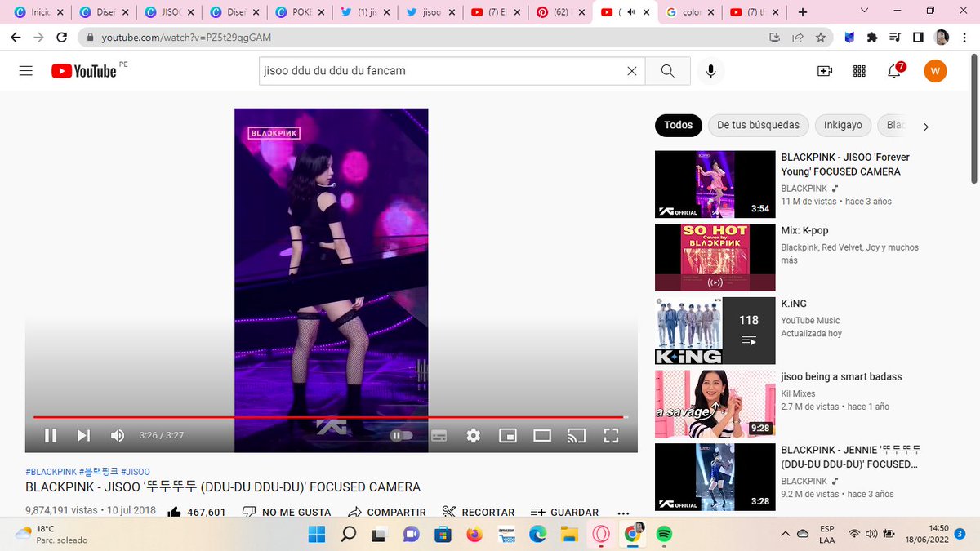Screen dimensions: 980x551
Task: Open the K.iNG playlist thumbnail
Action: (715, 330)
